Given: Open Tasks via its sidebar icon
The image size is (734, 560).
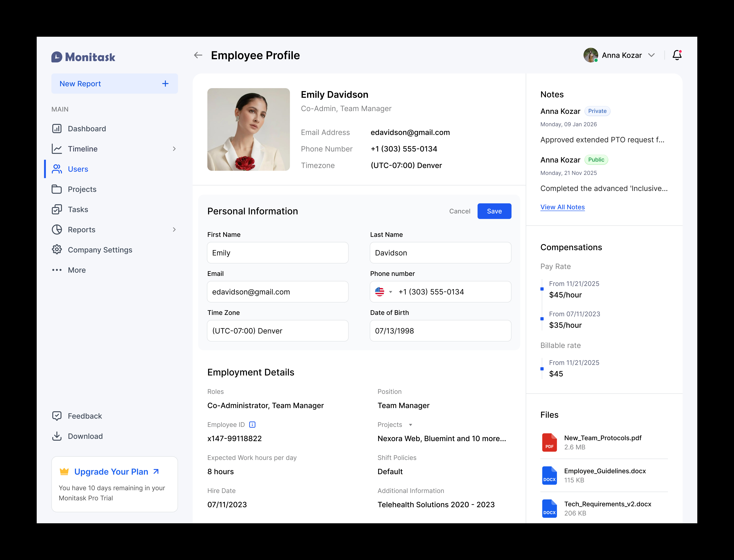Looking at the screenshot, I should tap(57, 209).
